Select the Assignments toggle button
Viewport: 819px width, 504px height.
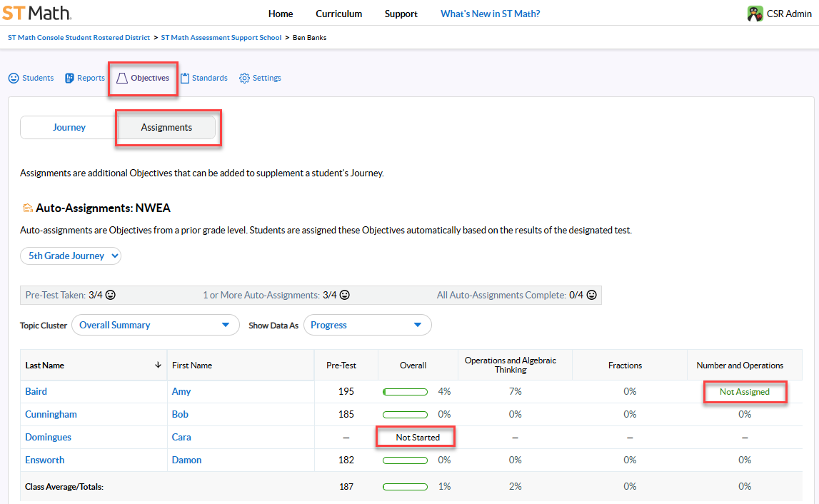[166, 127]
